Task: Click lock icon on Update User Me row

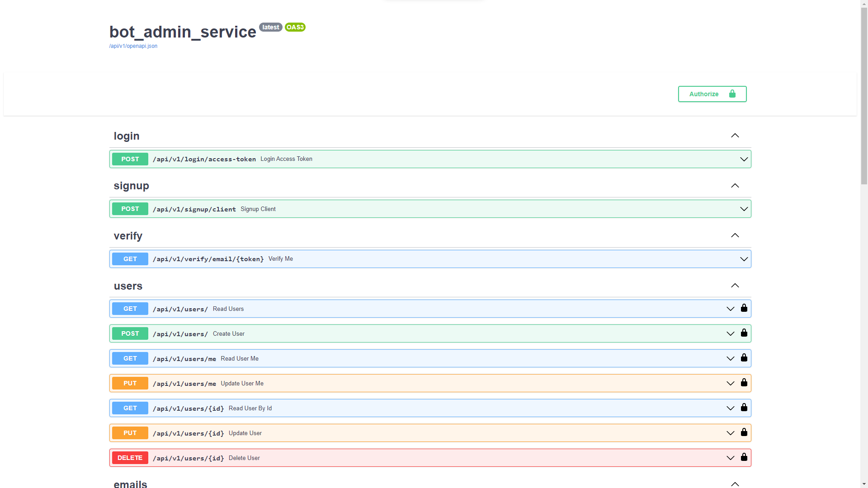Action: point(744,383)
